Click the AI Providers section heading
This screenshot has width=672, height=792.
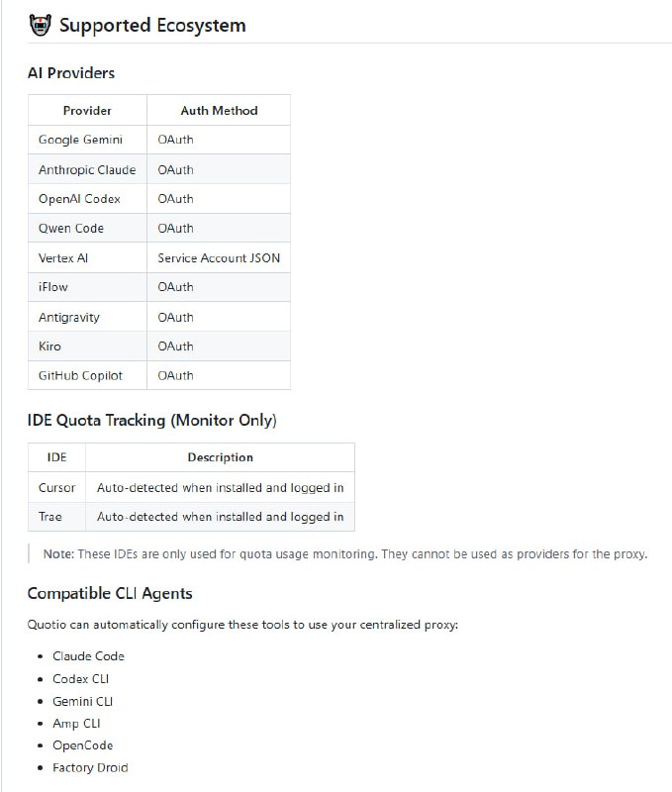point(71,72)
